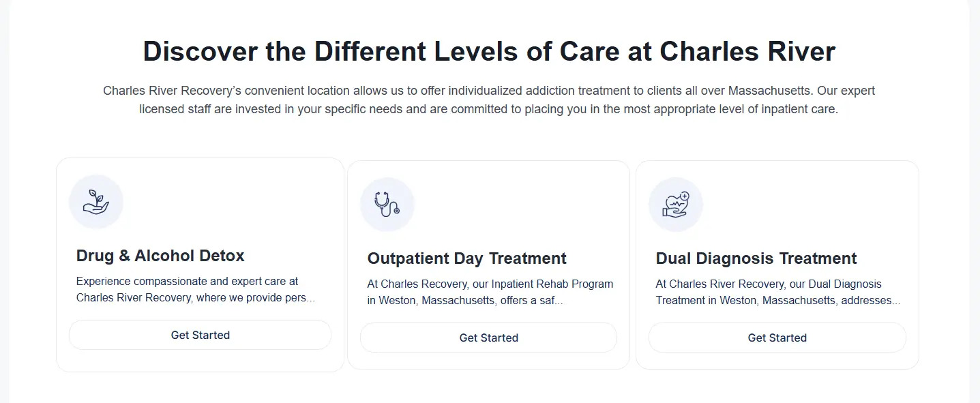Open the Drug & Alcohol Detox heading
The height and width of the screenshot is (403, 980).
tap(160, 256)
